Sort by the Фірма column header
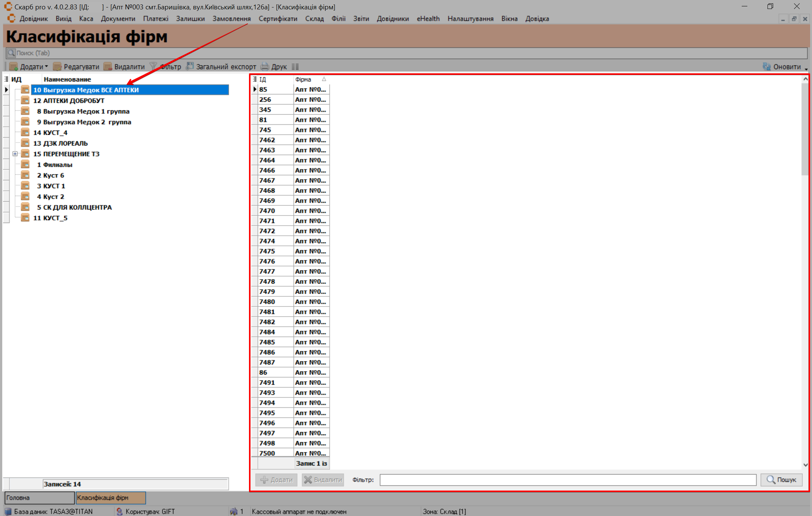Image resolution: width=812 pixels, height=516 pixels. tap(303, 79)
